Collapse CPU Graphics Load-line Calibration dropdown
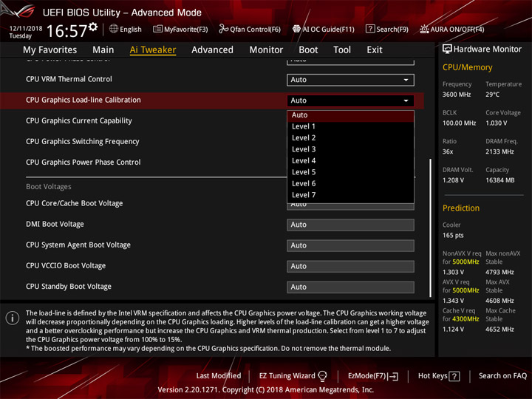The image size is (532, 399). (350, 100)
